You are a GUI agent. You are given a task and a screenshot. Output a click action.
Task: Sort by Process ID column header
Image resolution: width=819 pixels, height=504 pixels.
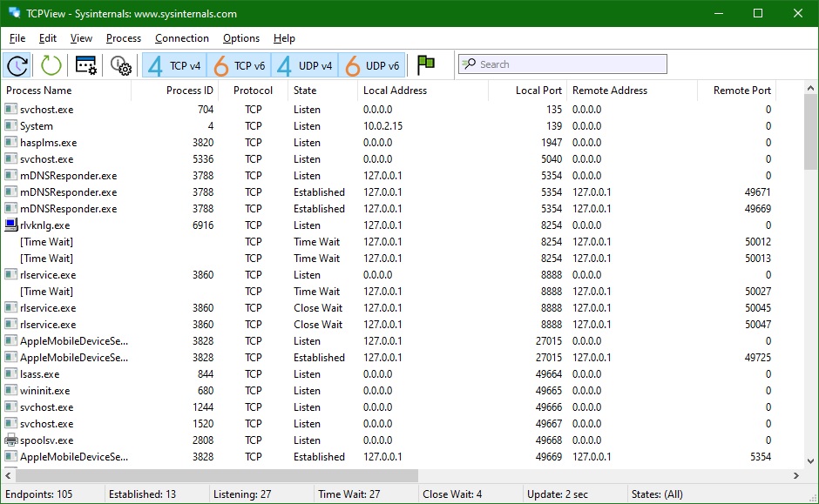tap(174, 91)
